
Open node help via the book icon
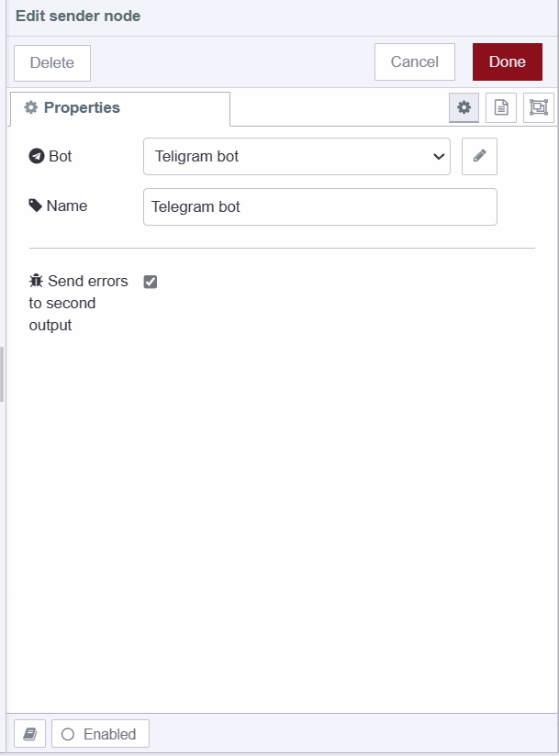(x=28, y=733)
